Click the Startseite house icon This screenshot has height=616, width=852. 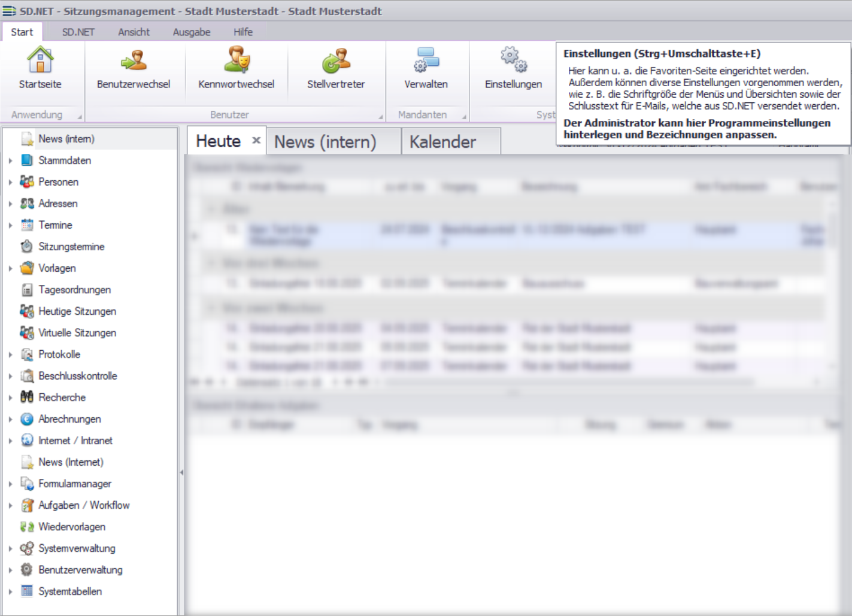pyautogui.click(x=40, y=60)
